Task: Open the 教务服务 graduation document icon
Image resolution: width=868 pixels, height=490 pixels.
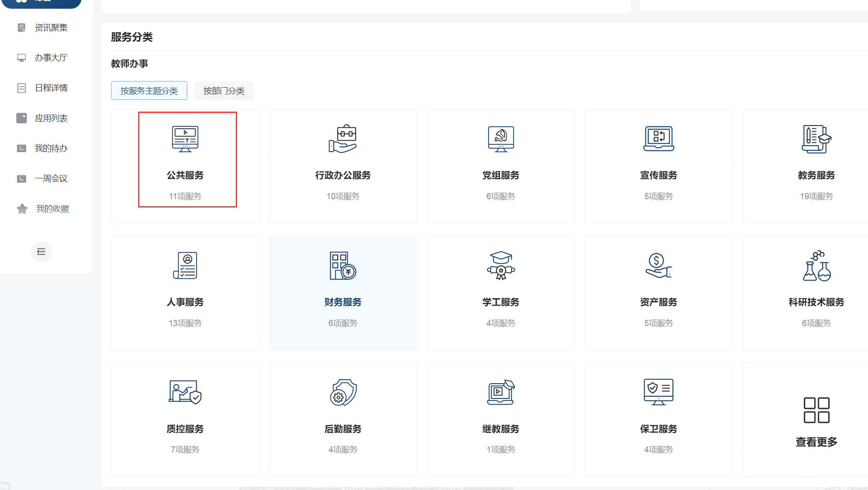Action: tap(816, 139)
